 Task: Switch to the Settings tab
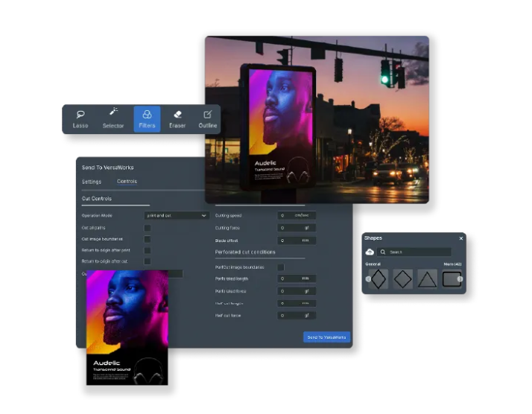coord(92,182)
